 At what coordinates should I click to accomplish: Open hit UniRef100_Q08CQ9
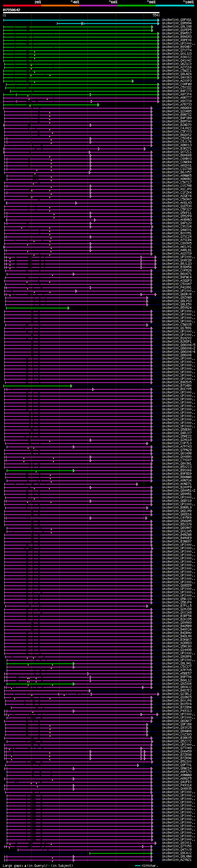pos(177,260)
